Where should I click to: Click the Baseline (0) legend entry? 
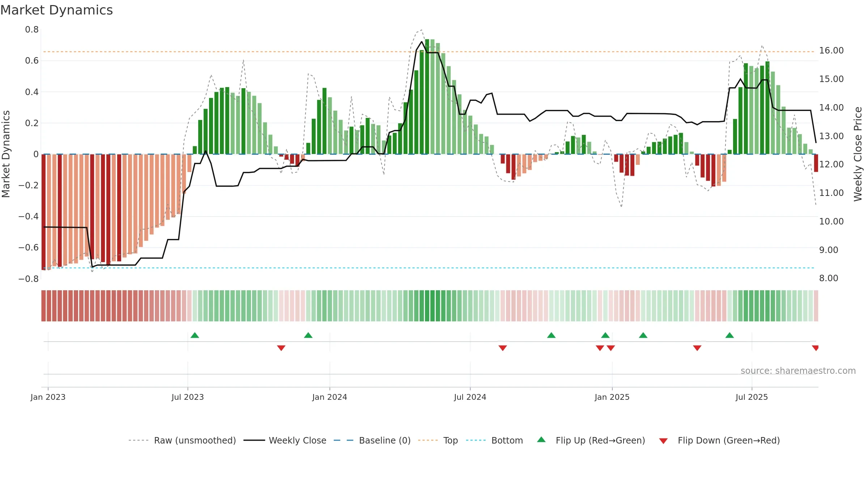(372, 440)
